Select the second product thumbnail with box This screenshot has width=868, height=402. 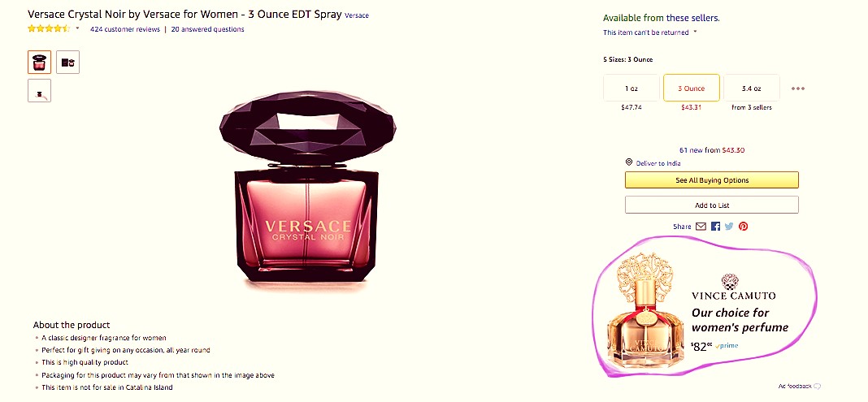tap(67, 62)
